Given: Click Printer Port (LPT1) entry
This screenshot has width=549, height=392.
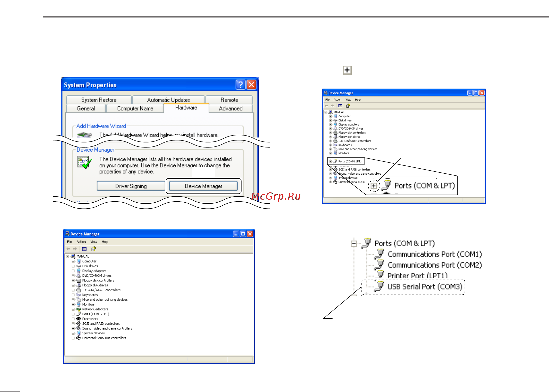Looking at the screenshot, I should pyautogui.click(x=417, y=275).
